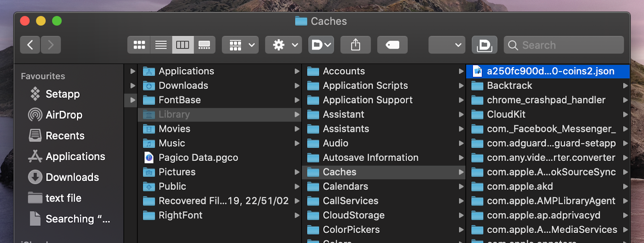This screenshot has height=243, width=644.
Task: Open the group-by arrangement dropdown
Action: point(240,45)
